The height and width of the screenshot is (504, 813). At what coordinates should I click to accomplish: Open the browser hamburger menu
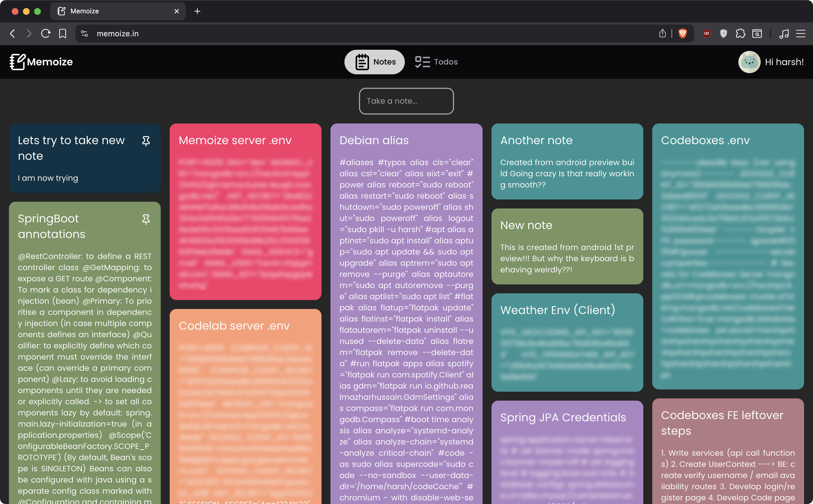point(800,34)
